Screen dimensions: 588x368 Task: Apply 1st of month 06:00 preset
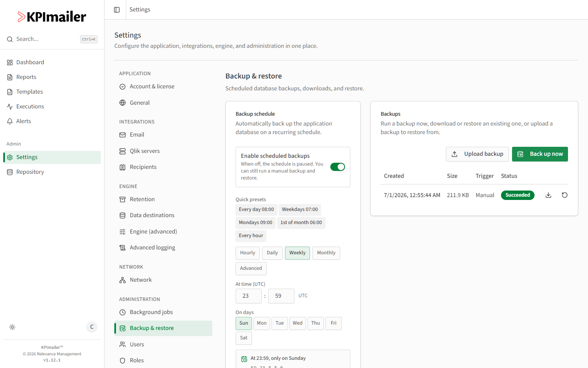point(301,223)
